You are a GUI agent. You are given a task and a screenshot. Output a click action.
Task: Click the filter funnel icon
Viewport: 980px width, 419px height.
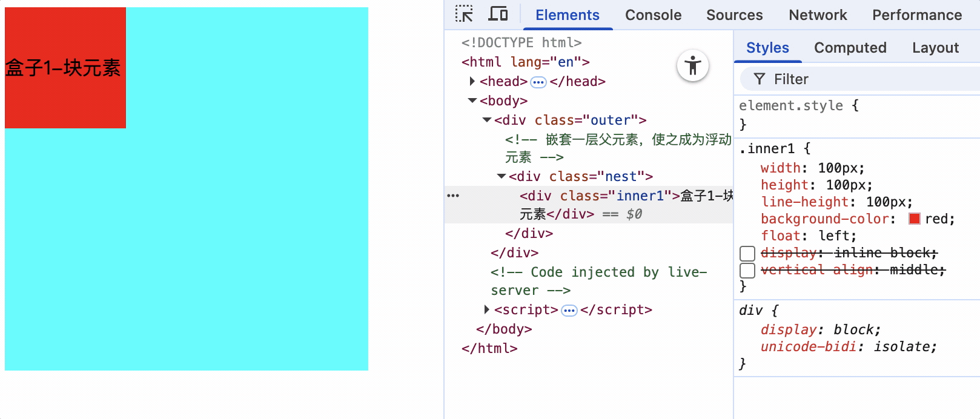[759, 79]
